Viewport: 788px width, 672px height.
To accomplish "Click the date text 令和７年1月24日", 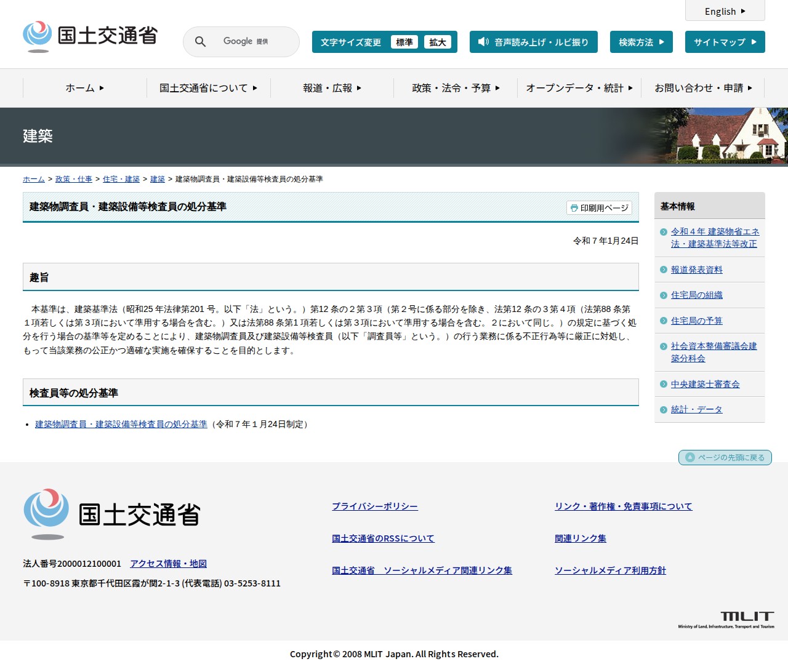I will (x=606, y=241).
